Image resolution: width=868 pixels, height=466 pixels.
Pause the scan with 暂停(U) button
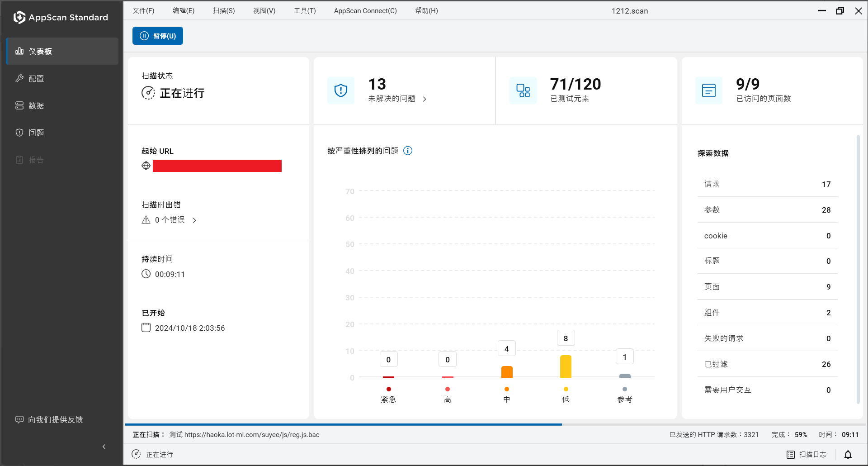click(x=158, y=36)
